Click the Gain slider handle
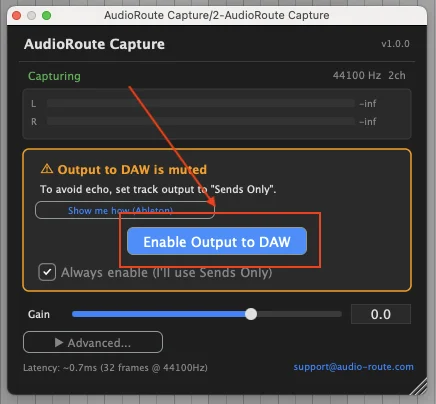Viewport: 436px width, 404px height. click(251, 314)
